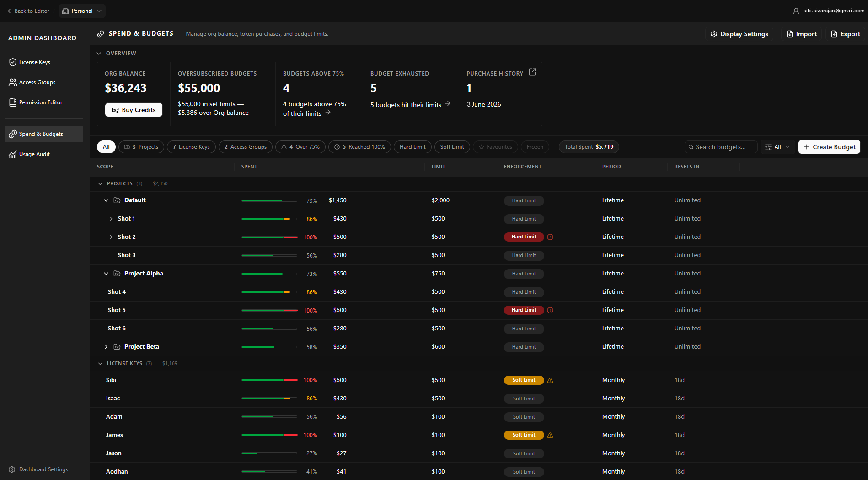Expand the Shot 1 row
The width and height of the screenshot is (868, 480).
111,219
